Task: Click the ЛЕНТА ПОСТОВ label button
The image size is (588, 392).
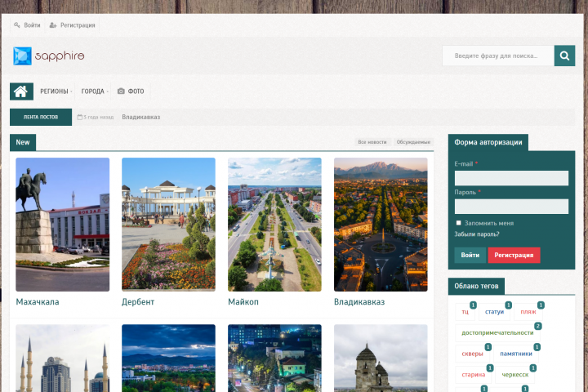Action: (x=41, y=117)
